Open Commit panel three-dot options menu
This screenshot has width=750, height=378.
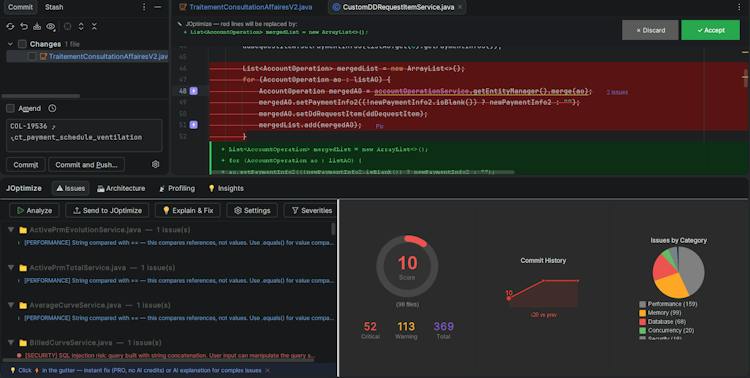(x=144, y=7)
